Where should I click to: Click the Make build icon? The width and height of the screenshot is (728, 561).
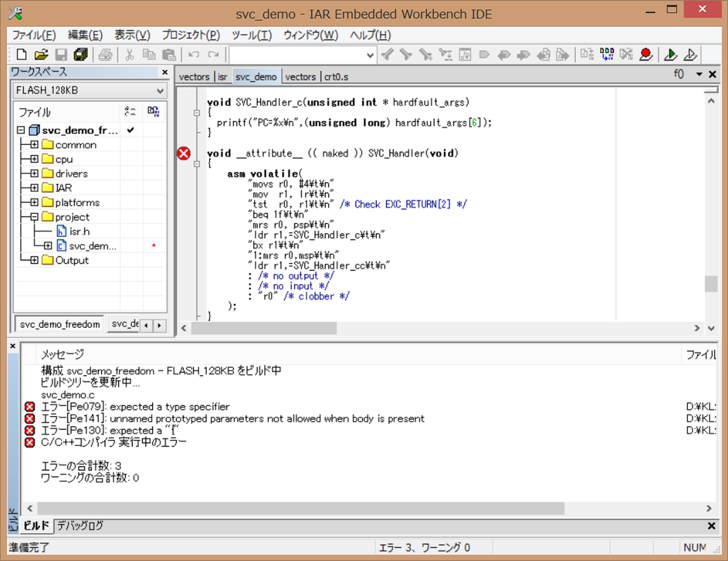[607, 55]
